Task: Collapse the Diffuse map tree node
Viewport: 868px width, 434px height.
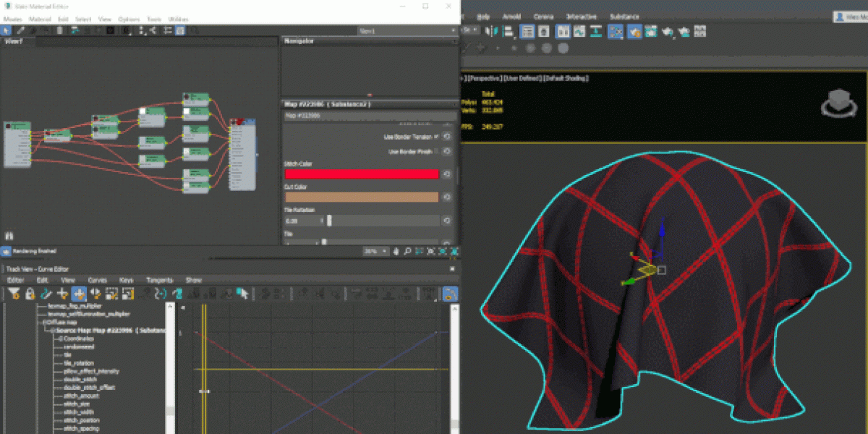Action: [x=43, y=323]
